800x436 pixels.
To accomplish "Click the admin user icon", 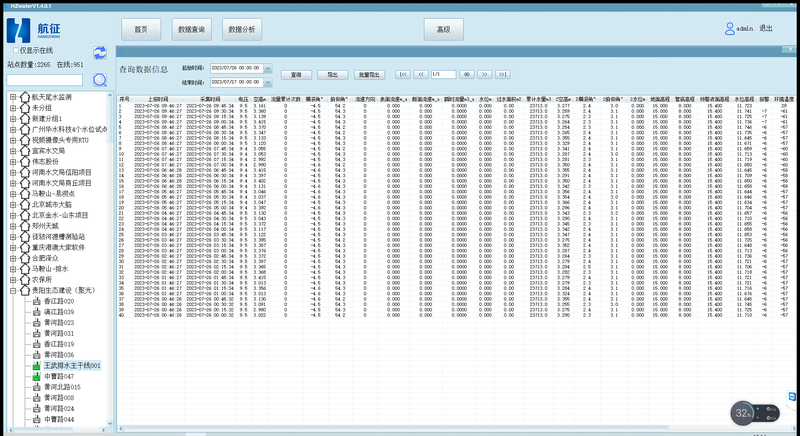I will (x=730, y=29).
